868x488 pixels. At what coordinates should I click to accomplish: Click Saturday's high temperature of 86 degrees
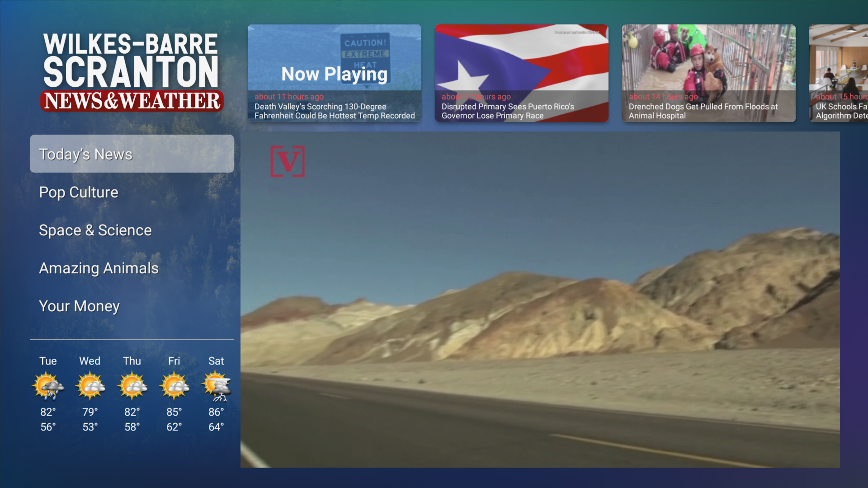(x=216, y=412)
